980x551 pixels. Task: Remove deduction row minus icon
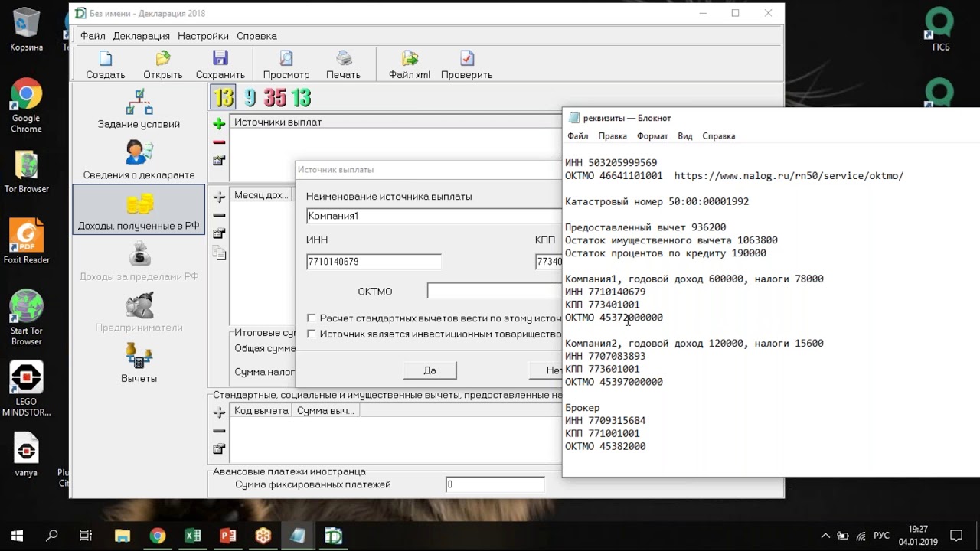point(219,431)
